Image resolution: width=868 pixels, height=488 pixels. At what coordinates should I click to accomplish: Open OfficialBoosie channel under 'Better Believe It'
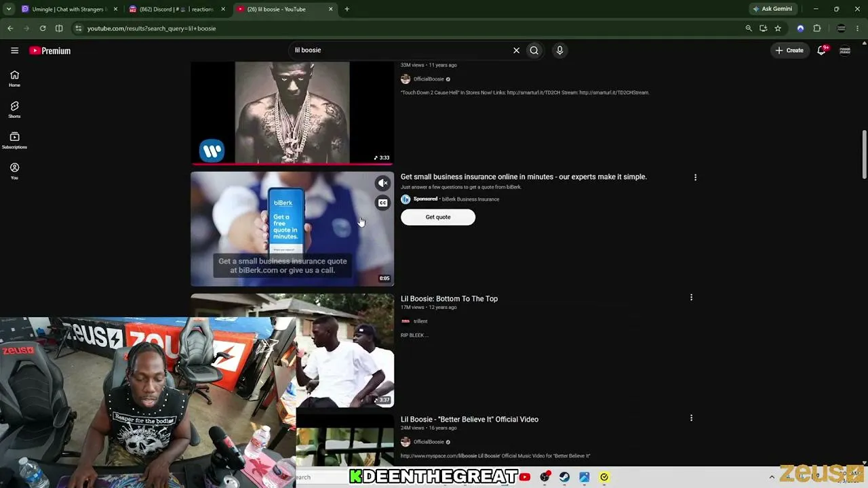coord(429,442)
